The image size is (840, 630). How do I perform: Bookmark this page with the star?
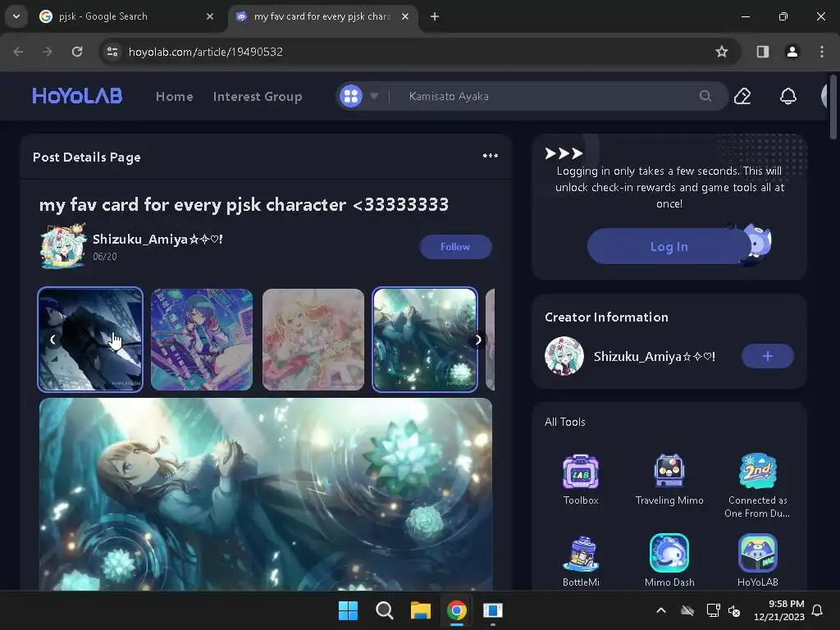pyautogui.click(x=722, y=52)
